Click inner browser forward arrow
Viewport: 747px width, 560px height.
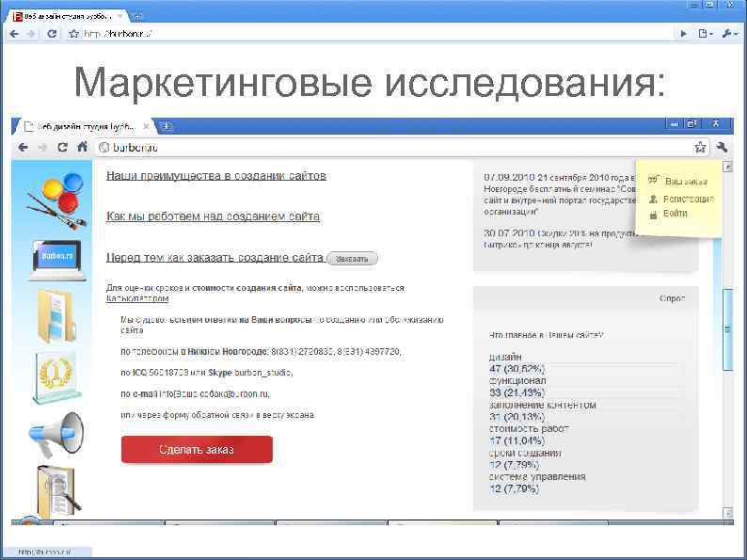(42, 148)
